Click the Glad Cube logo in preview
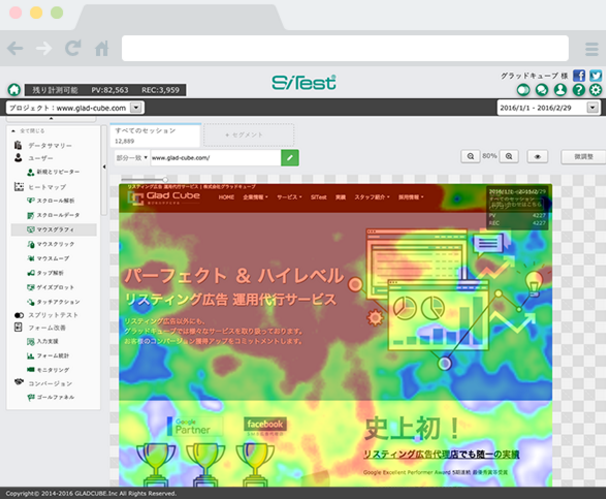This screenshot has width=606, height=499. point(164,198)
